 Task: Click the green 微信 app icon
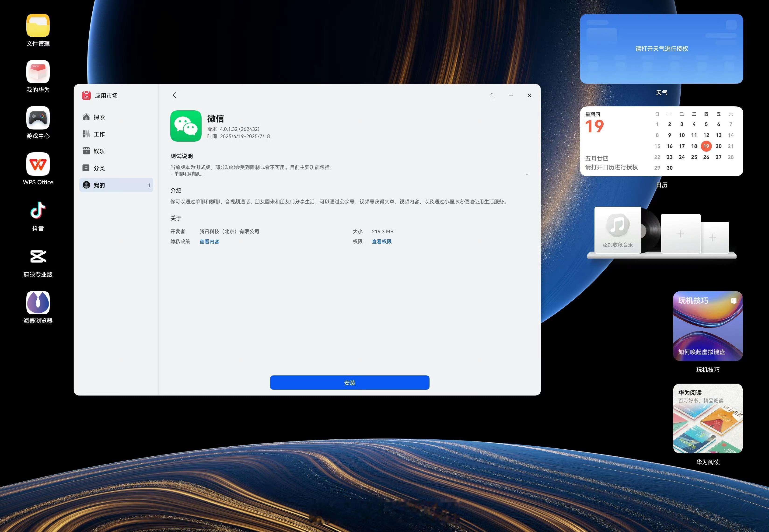click(186, 126)
